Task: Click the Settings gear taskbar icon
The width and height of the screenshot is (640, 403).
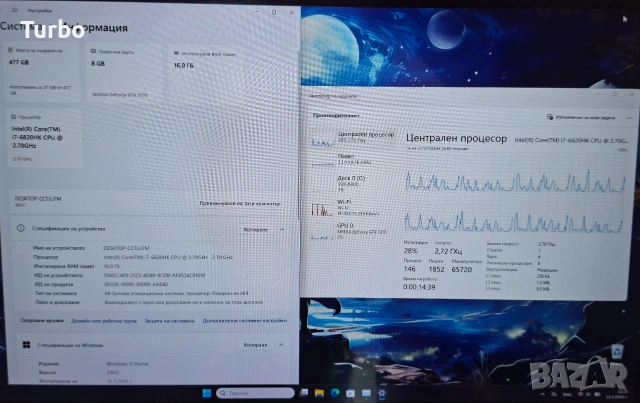Action: coord(382,393)
